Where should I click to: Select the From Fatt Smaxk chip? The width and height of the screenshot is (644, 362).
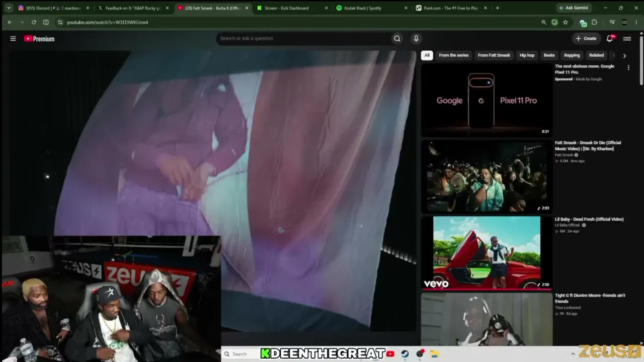pos(494,55)
